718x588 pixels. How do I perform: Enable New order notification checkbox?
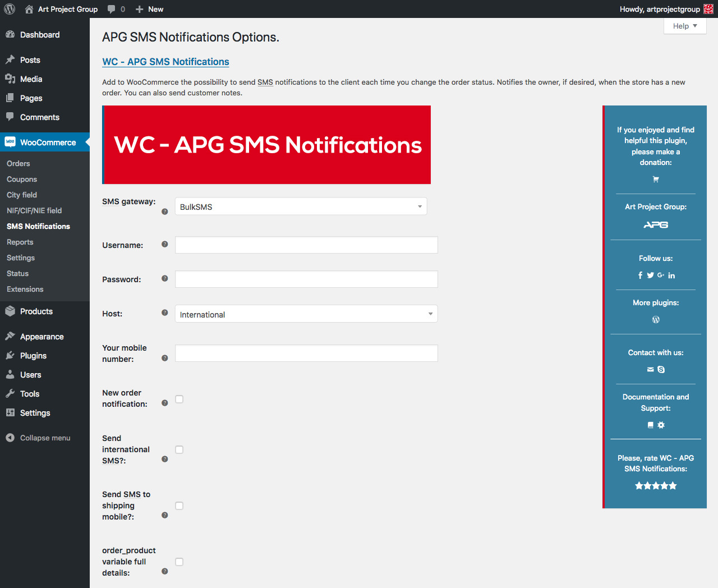(179, 399)
